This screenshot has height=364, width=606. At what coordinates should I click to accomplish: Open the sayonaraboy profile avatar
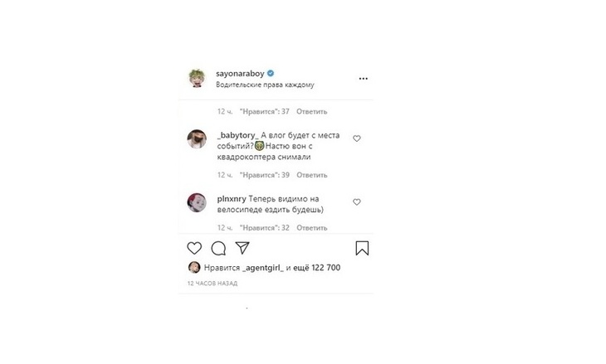(x=196, y=79)
